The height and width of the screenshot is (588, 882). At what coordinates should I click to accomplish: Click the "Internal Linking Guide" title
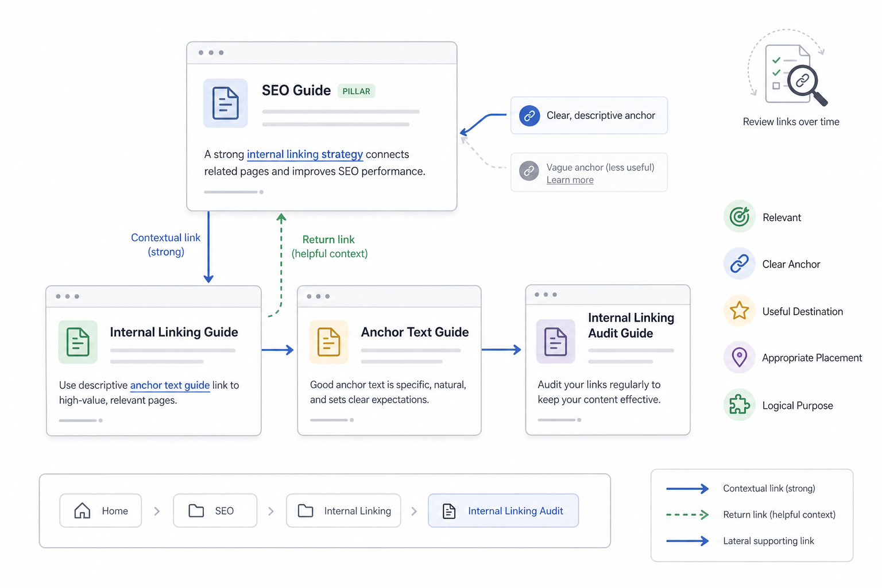click(x=174, y=332)
